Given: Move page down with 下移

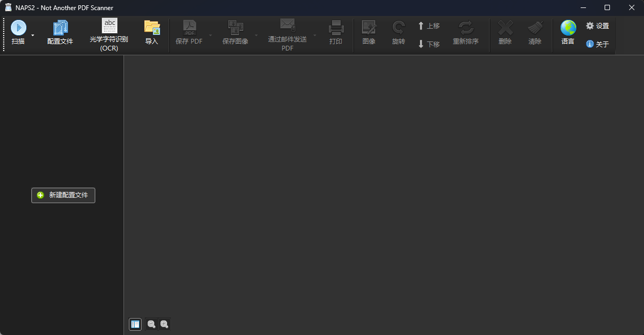Looking at the screenshot, I should pos(428,44).
